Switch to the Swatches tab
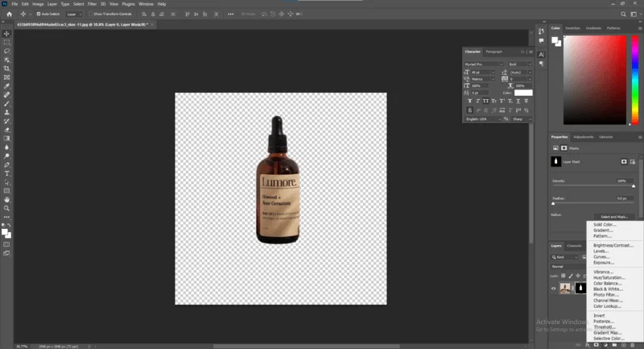This screenshot has height=349, width=644. (x=572, y=28)
